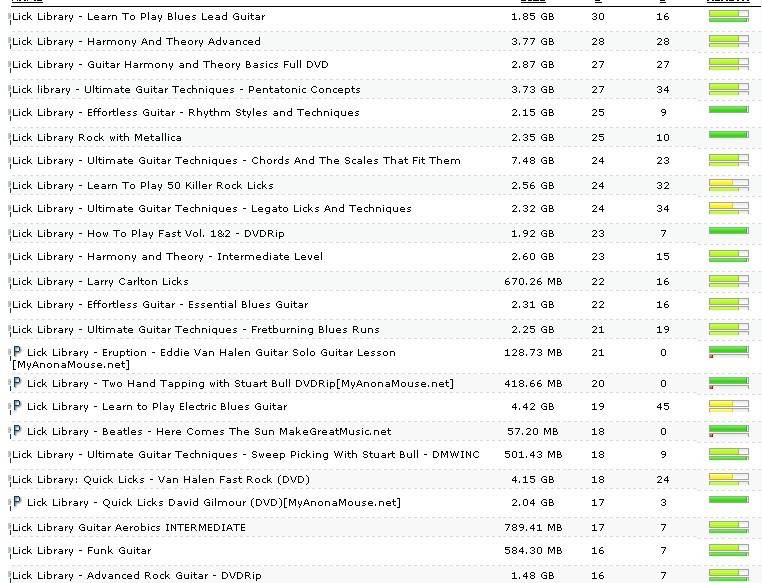Open Guitar Aerobics INTERMEDIATE torrent

point(129,528)
